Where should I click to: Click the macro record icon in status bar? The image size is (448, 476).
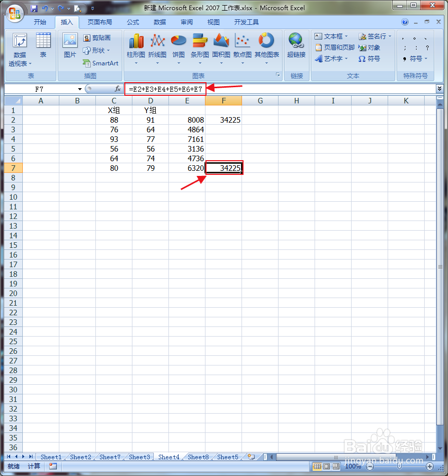click(53, 466)
